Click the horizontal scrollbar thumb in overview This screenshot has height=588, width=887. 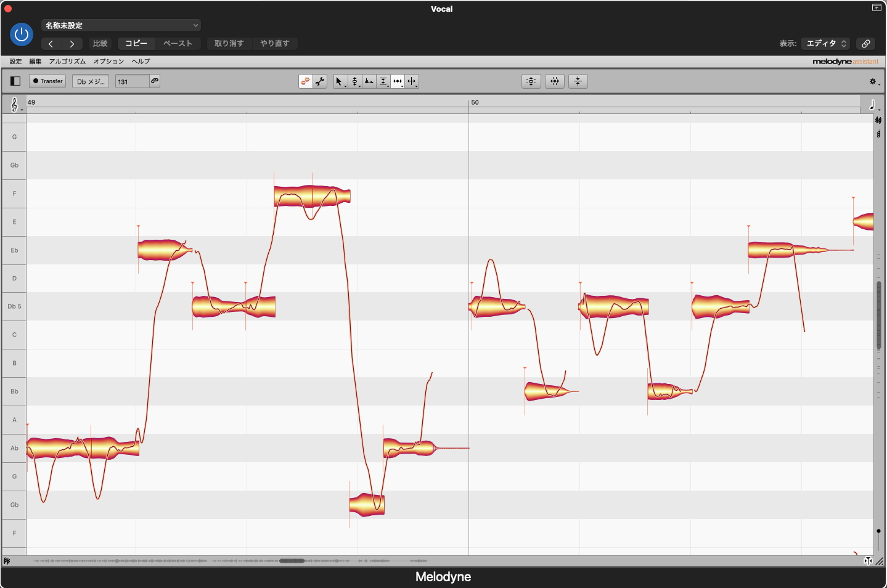pos(292,561)
